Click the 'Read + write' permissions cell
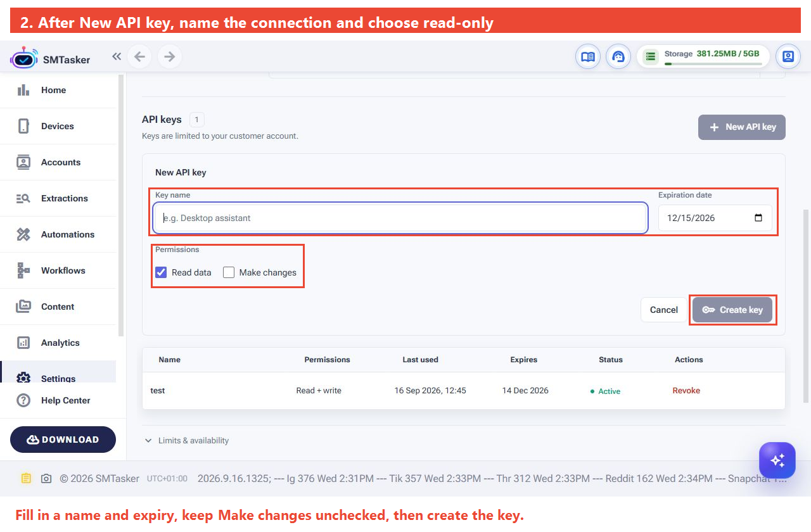Viewport: 811px width, 532px height. point(319,391)
